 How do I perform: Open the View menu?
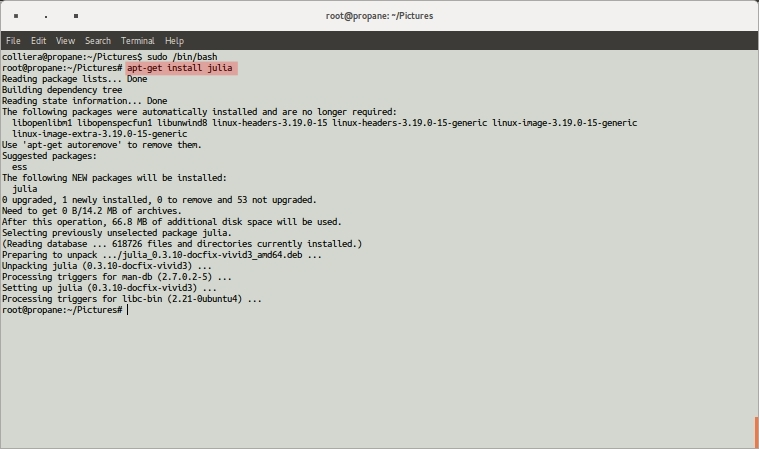click(65, 41)
